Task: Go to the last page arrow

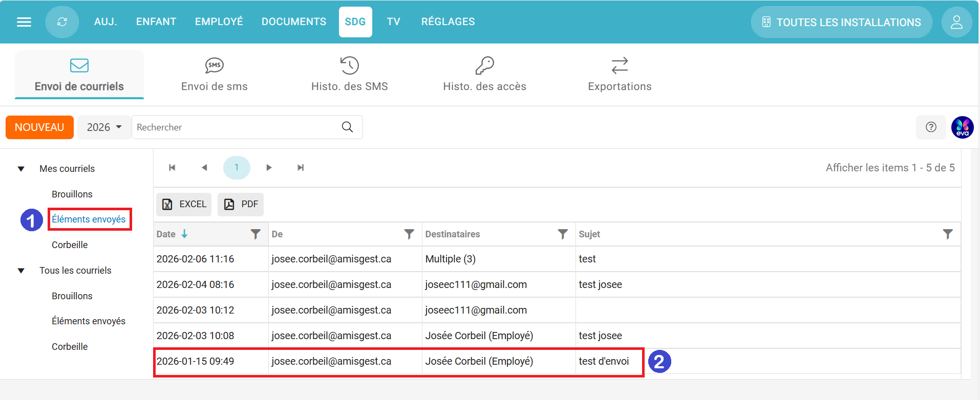Action: [301, 168]
